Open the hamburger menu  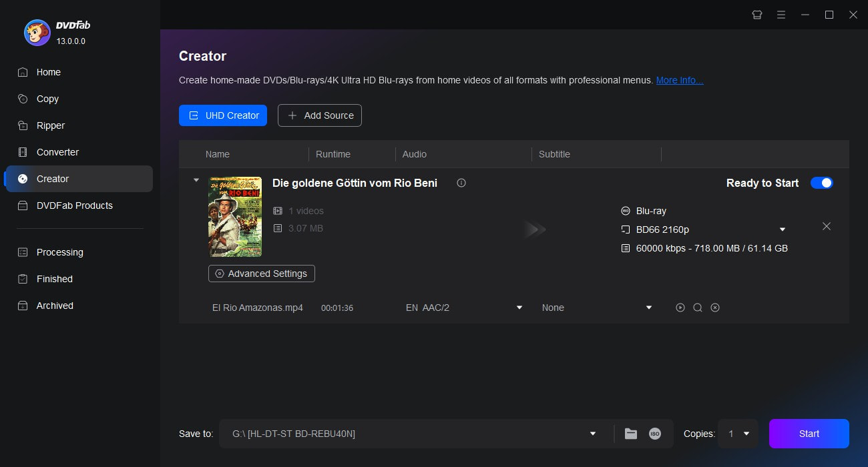[781, 14]
